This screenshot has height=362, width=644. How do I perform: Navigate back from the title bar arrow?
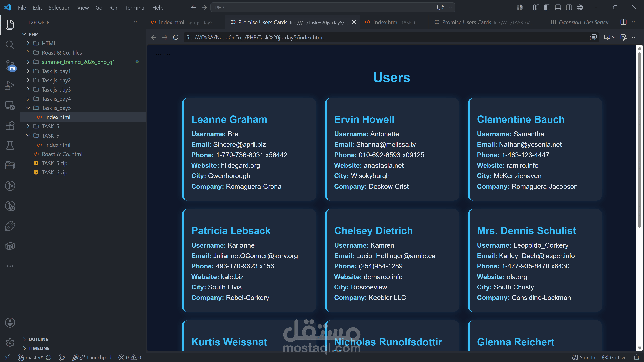click(x=193, y=8)
